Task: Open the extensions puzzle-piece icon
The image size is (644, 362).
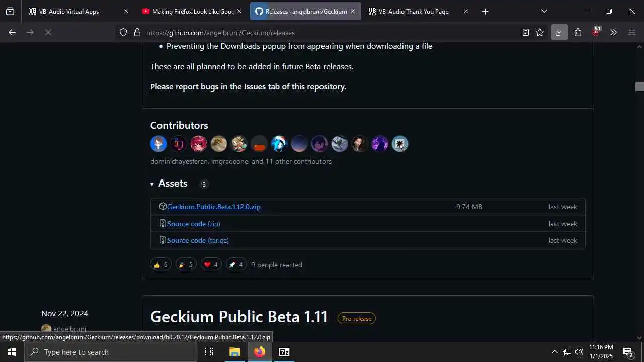Action: (x=578, y=32)
